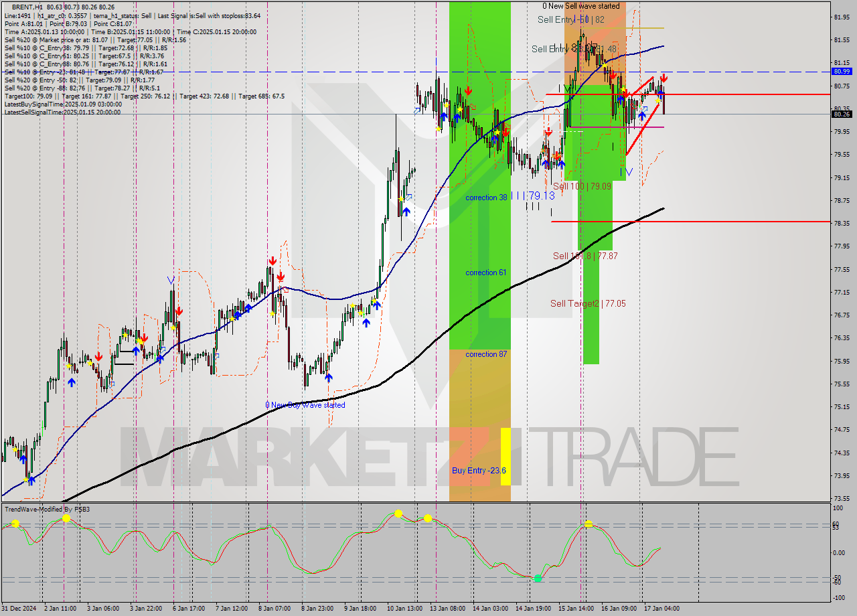Image resolution: width=857 pixels, height=616 pixels.
Task: Click the 'Sell 100 | 79.09' label
Action: click(582, 186)
